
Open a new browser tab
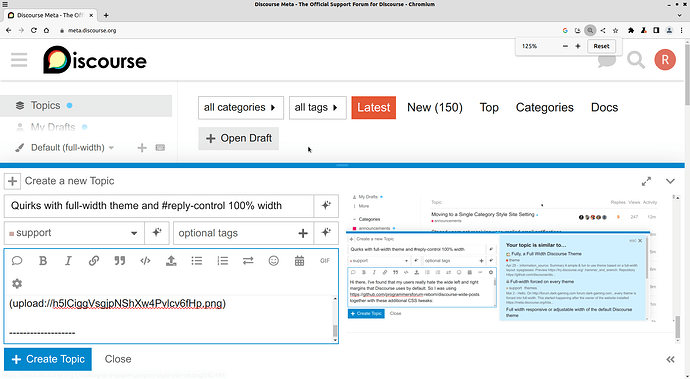click(x=106, y=15)
